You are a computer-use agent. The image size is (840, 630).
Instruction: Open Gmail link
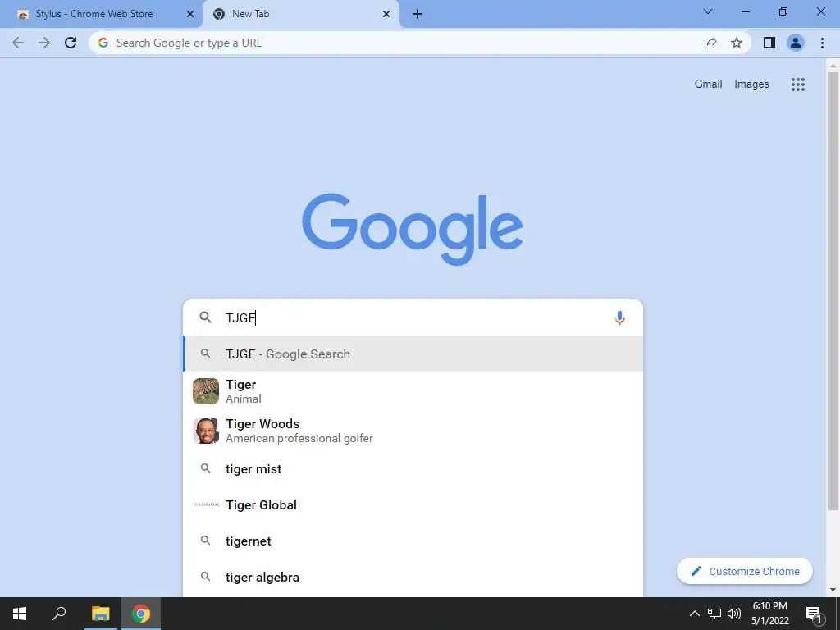point(708,84)
